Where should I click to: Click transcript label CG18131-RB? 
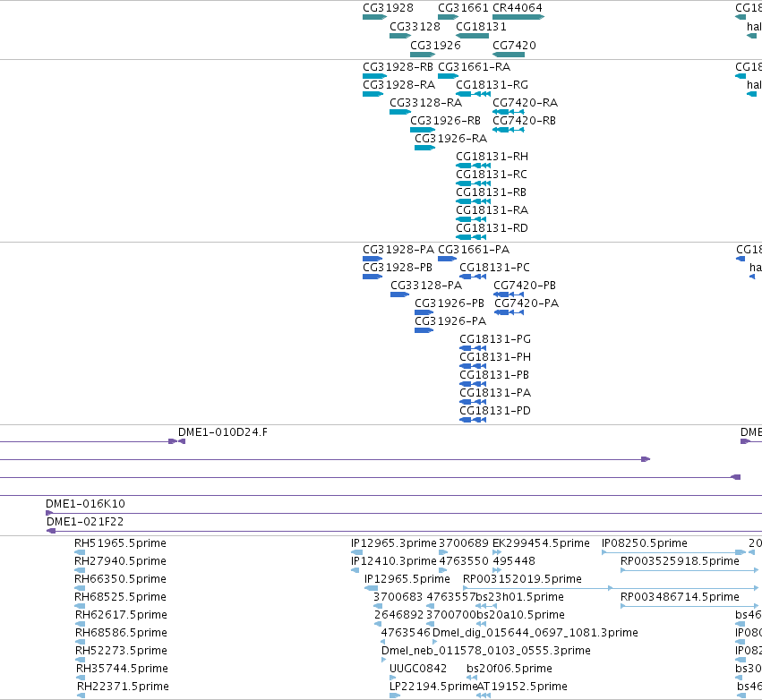tap(492, 192)
